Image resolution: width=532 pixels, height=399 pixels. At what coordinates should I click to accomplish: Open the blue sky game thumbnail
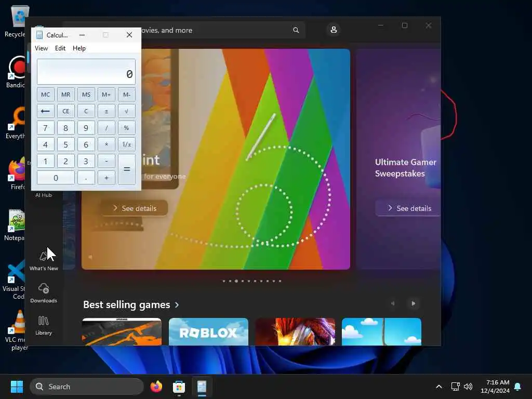(x=381, y=332)
